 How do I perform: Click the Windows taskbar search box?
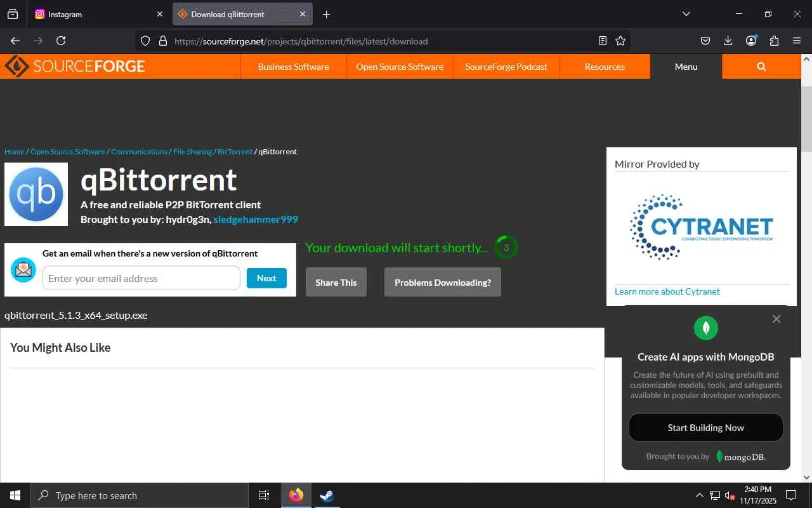pyautogui.click(x=140, y=495)
